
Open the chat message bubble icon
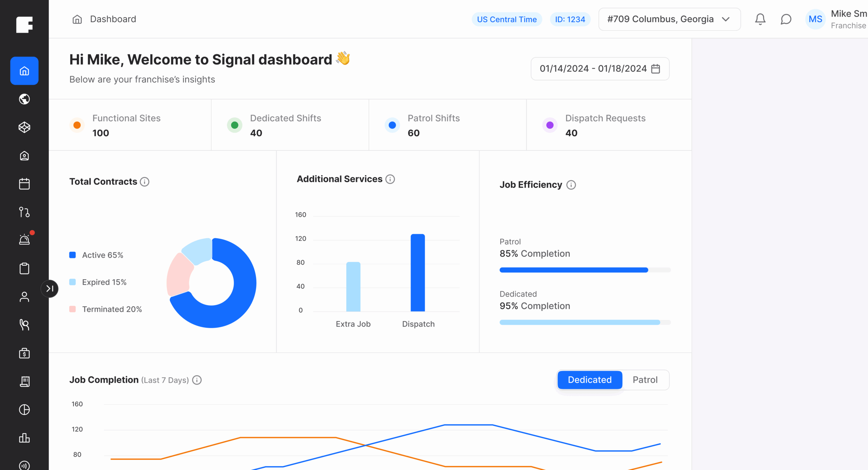click(x=786, y=19)
